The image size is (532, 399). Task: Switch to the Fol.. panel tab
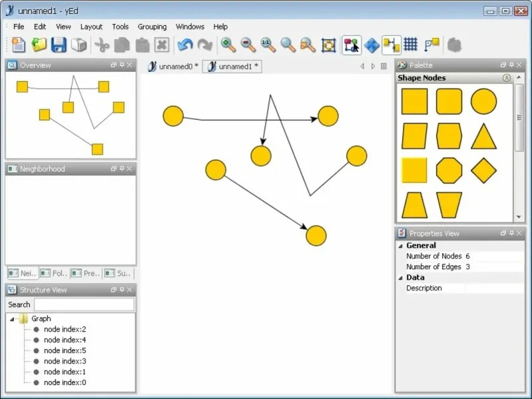click(55, 273)
